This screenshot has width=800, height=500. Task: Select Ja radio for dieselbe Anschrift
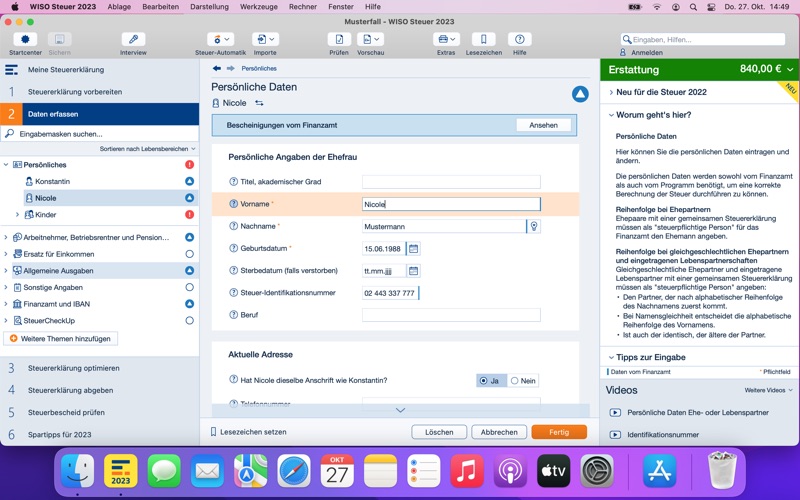pyautogui.click(x=489, y=381)
